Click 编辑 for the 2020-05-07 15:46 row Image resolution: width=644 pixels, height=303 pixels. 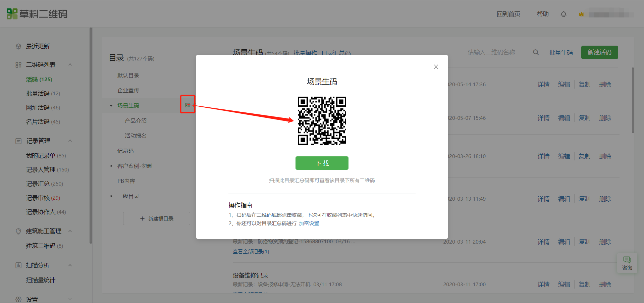click(564, 118)
